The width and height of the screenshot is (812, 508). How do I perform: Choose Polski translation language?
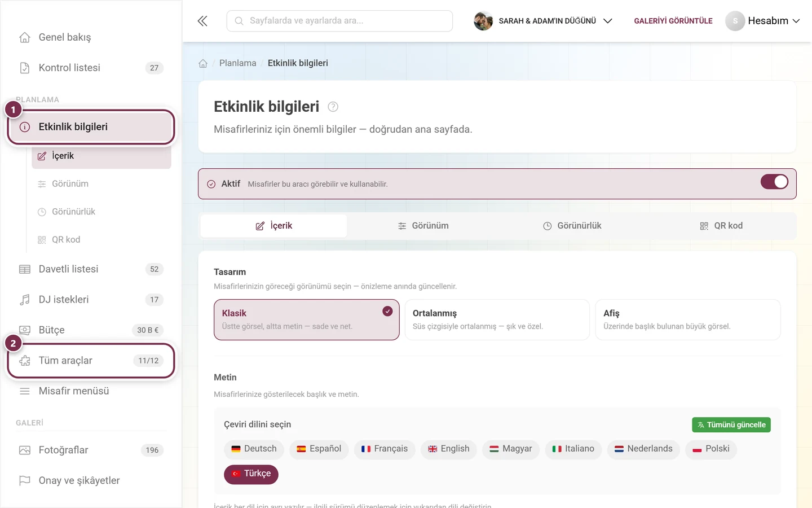click(x=711, y=449)
